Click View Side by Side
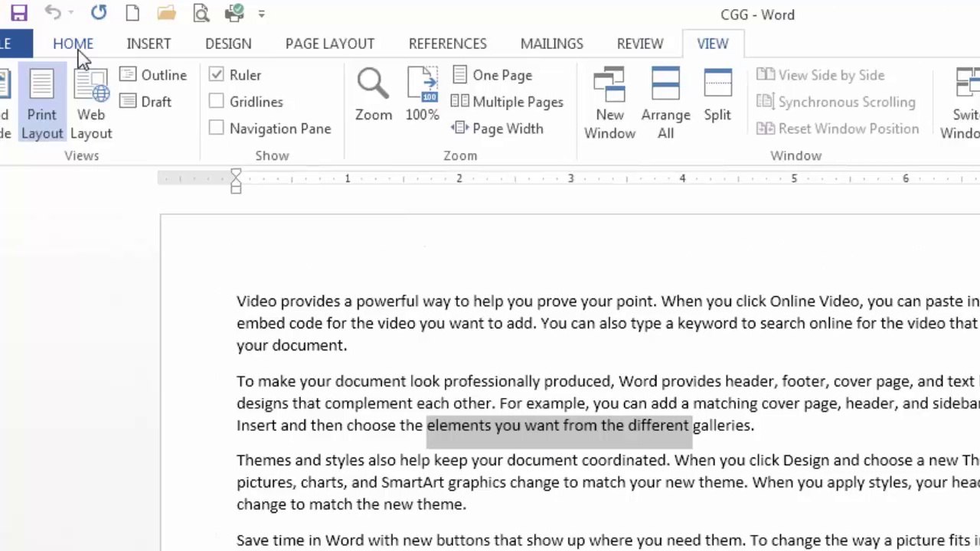This screenshot has width=980, height=551. coord(821,75)
